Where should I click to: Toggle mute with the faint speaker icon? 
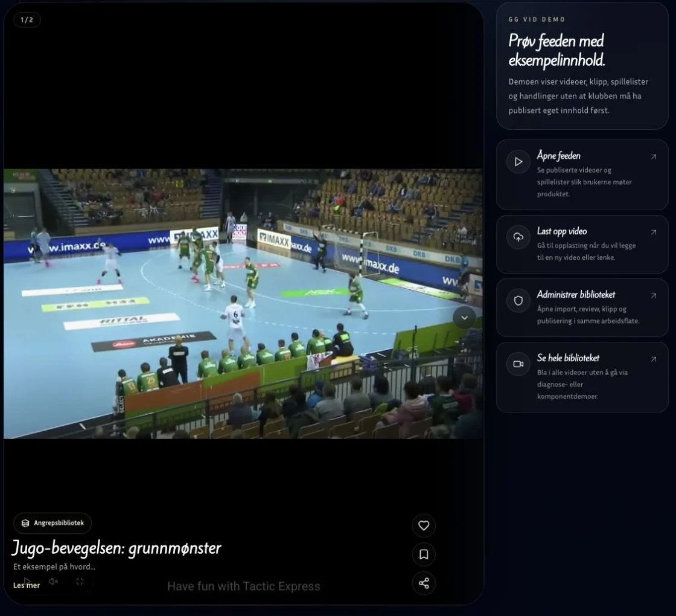pos(54,582)
